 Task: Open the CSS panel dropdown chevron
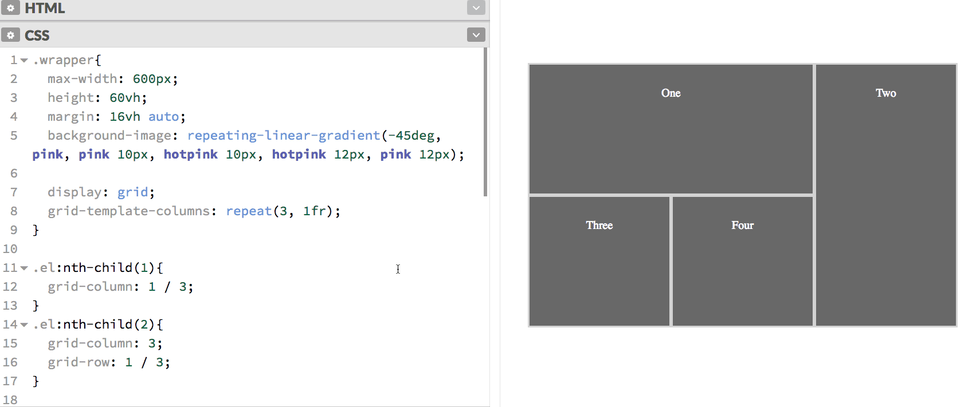476,35
